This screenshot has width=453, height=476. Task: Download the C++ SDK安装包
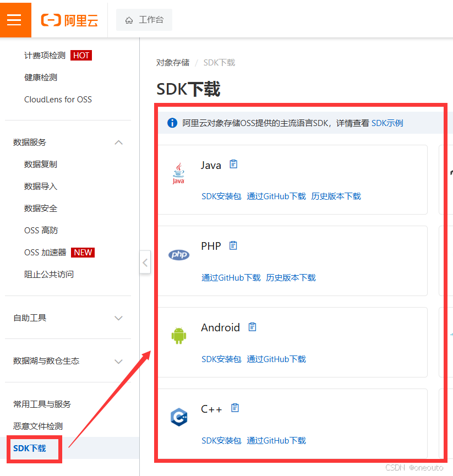(221, 441)
